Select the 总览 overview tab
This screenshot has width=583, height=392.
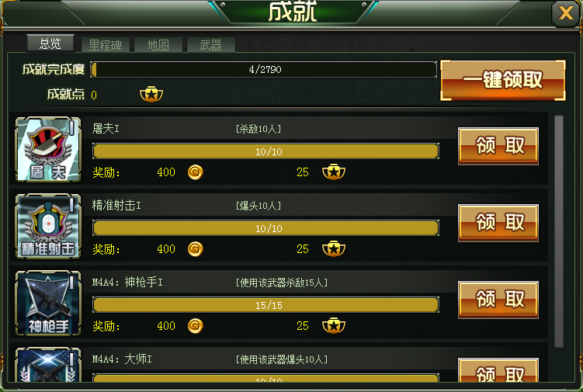pos(50,43)
